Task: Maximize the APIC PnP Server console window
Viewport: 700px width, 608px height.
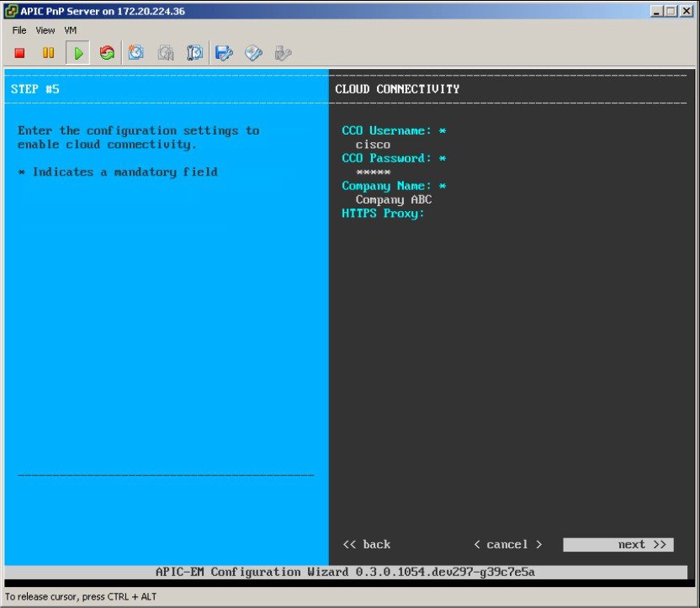Action: click(671, 11)
